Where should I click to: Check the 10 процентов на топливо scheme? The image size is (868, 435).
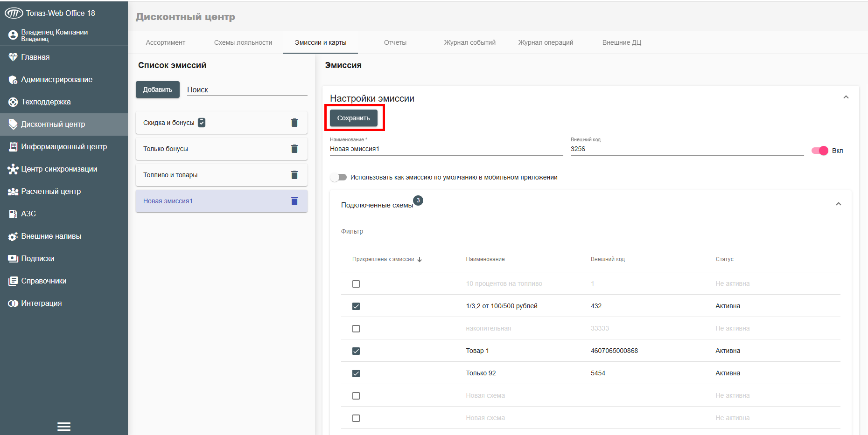(x=356, y=284)
